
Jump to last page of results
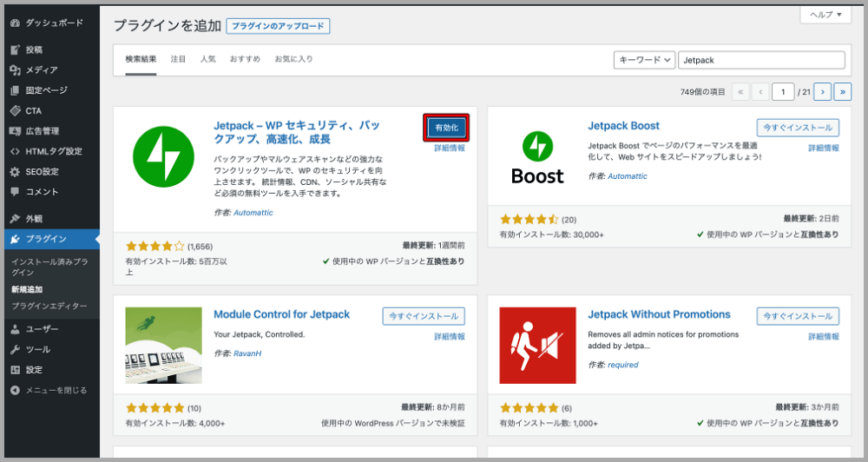[x=843, y=92]
